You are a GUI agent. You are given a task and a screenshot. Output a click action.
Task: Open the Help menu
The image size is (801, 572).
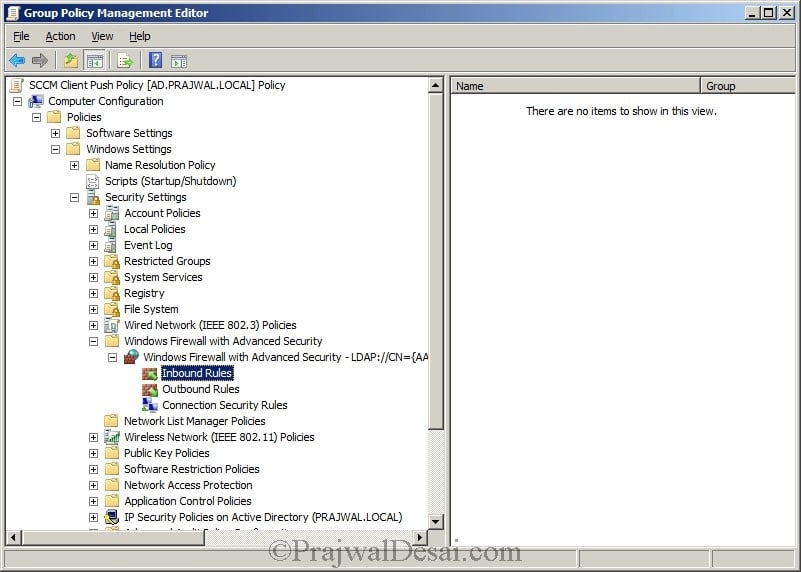pos(139,36)
